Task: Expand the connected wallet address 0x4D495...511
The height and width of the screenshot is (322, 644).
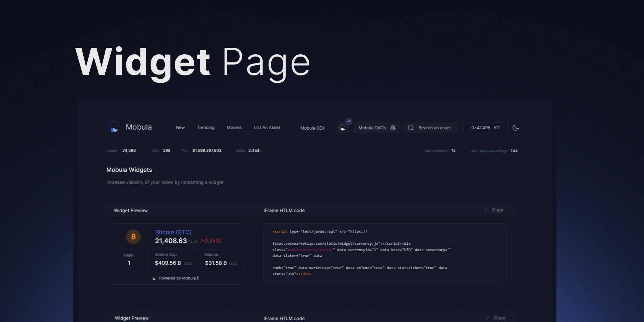Action: pos(486,127)
